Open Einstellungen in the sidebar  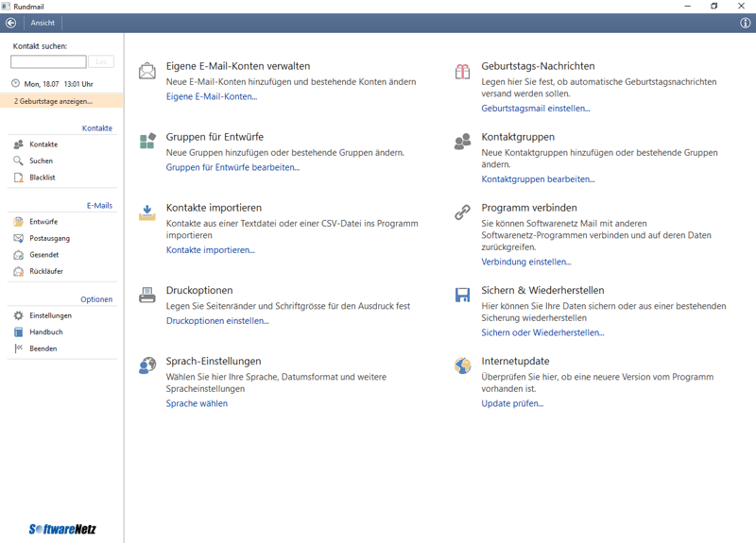pyautogui.click(x=50, y=315)
